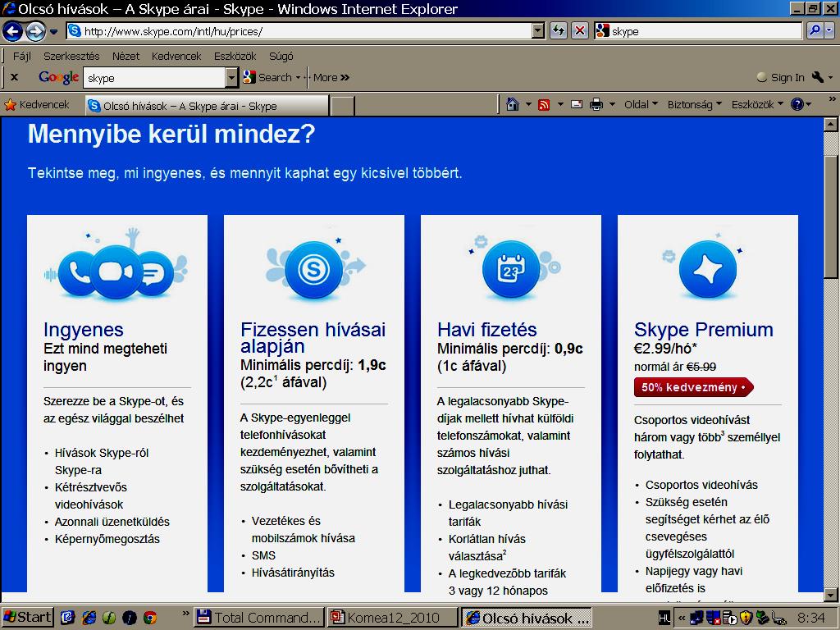
Task: Expand the Biztonság safety menu
Action: click(x=694, y=104)
